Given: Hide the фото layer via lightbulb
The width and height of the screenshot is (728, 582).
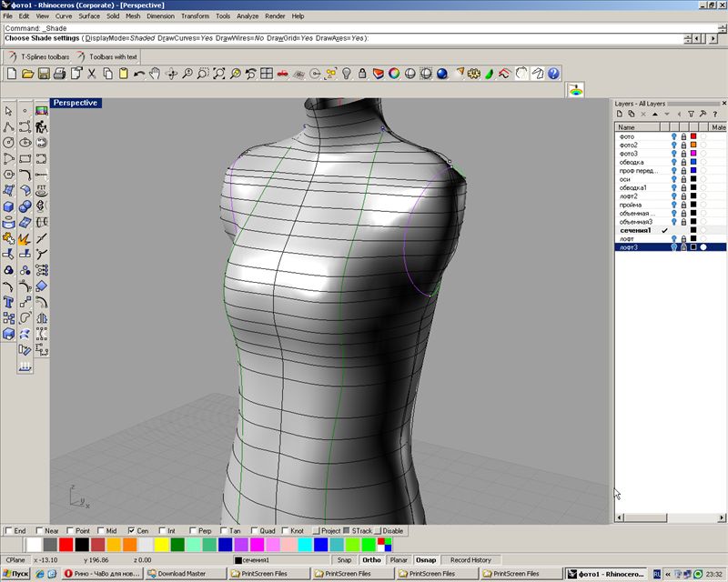Looking at the screenshot, I should pos(674,136).
